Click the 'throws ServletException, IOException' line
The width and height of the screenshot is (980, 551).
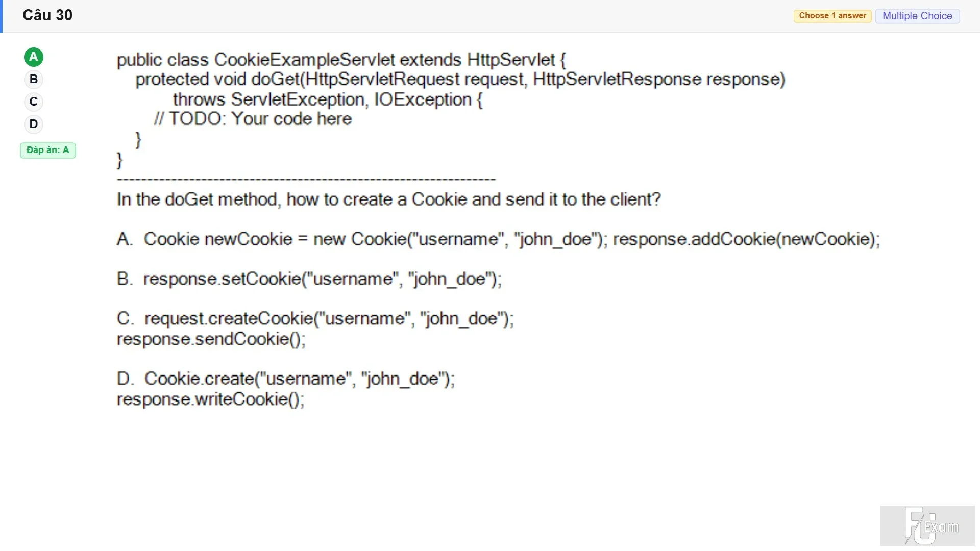328,99
